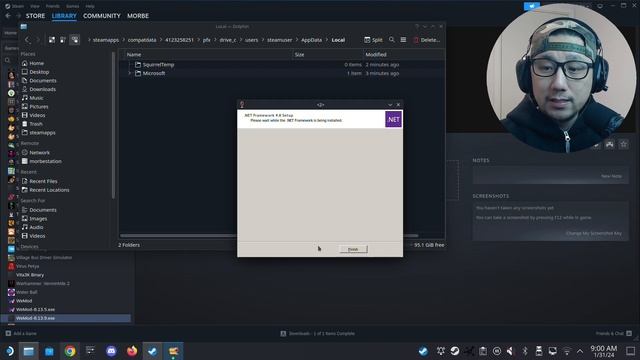Open Home in Dolphin Places
640x360 pixels.
[33, 63]
